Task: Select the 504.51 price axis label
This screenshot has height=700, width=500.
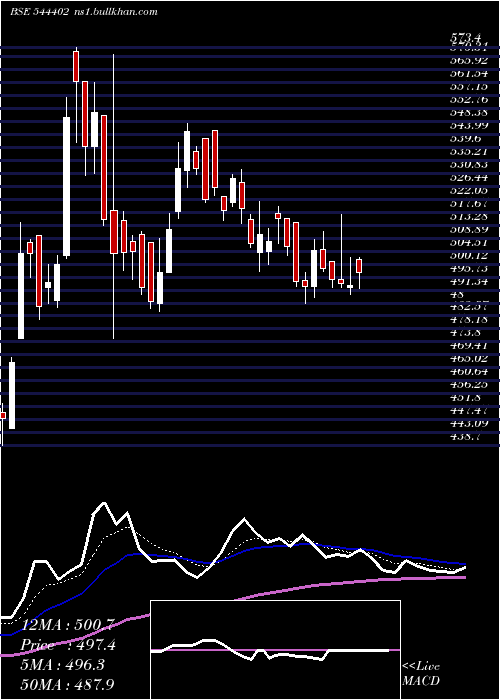Action: 471,243
